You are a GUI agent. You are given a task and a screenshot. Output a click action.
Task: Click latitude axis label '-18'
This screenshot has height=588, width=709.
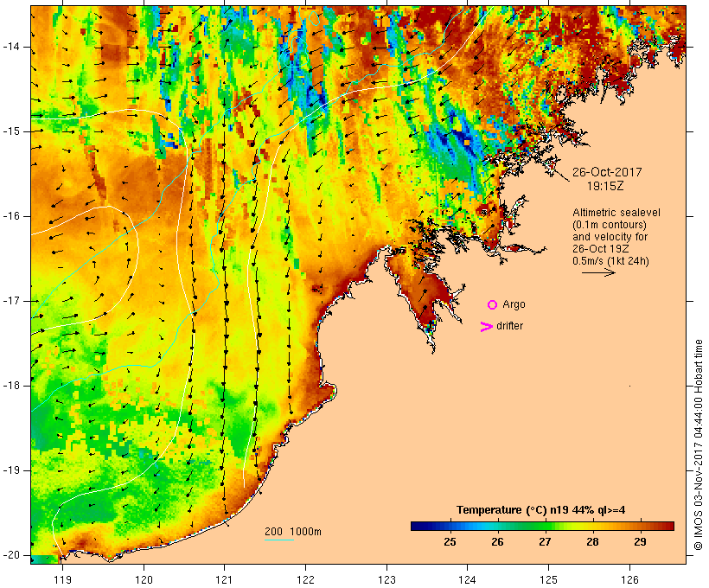[x=10, y=386]
